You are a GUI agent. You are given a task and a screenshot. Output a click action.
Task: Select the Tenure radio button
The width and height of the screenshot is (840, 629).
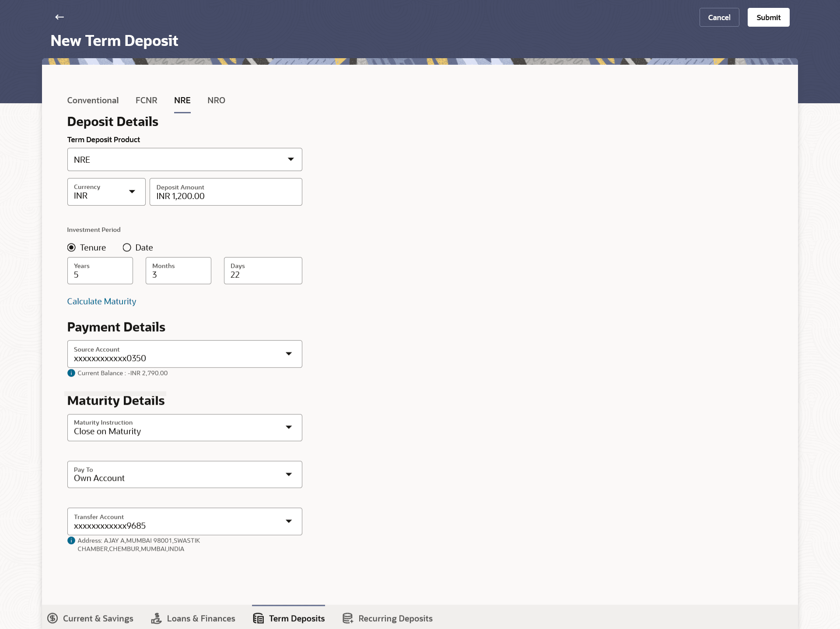click(x=71, y=248)
